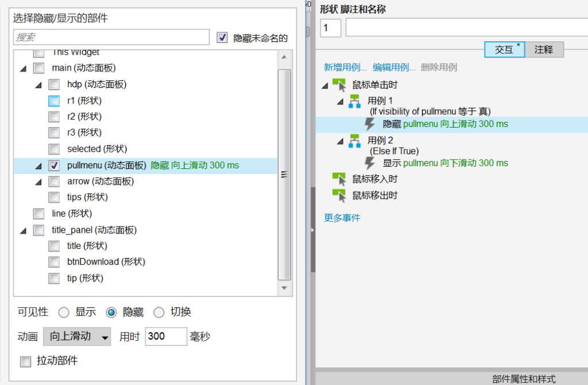The height and width of the screenshot is (385, 588).
Task: Check the title_panel (动态面板) checkbox
Action: [x=38, y=230]
